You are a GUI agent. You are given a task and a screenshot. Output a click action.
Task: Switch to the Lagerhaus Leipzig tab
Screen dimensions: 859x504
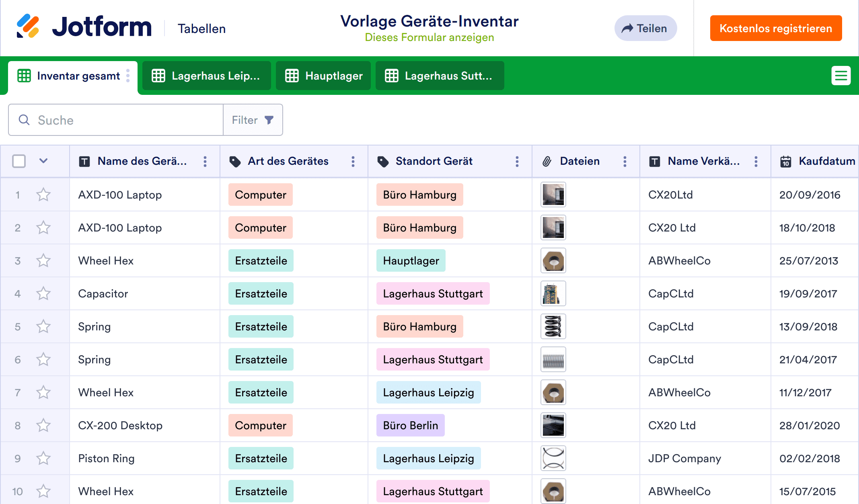pos(207,76)
